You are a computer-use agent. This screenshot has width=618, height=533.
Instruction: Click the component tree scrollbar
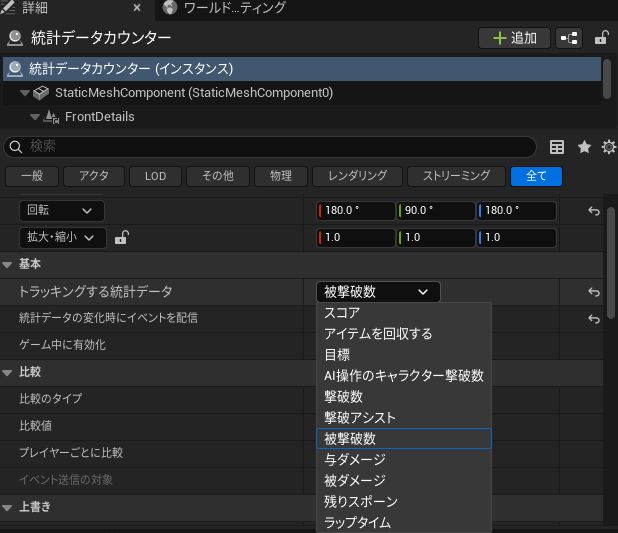coord(607,78)
